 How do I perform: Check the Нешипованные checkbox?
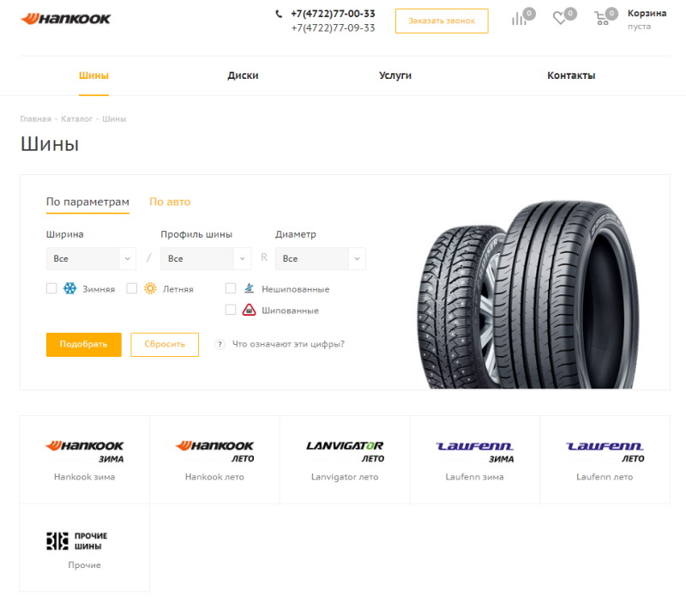pos(231,288)
